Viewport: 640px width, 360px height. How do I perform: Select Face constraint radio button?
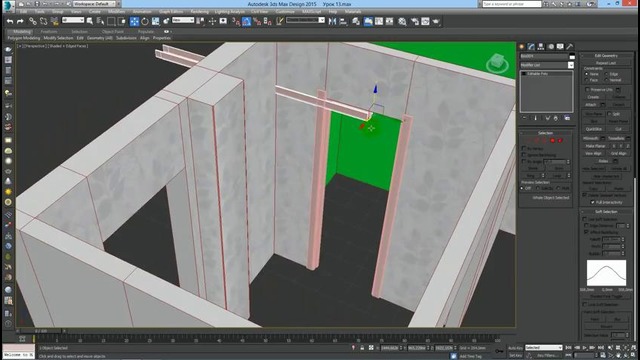(x=587, y=80)
